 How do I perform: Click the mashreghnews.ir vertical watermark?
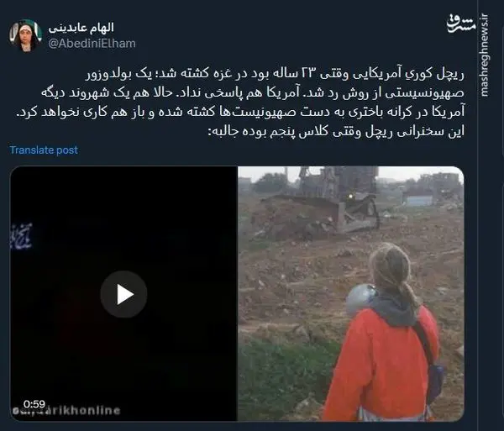click(x=484, y=55)
